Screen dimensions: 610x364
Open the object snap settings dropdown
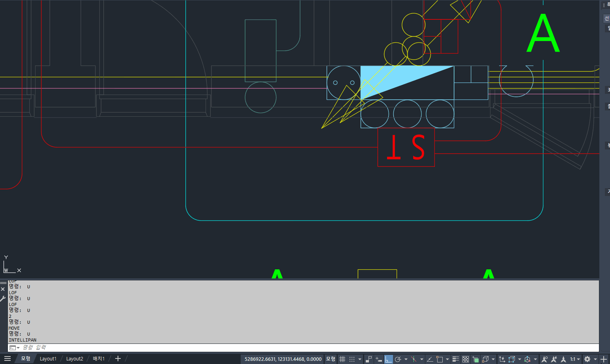pos(447,359)
